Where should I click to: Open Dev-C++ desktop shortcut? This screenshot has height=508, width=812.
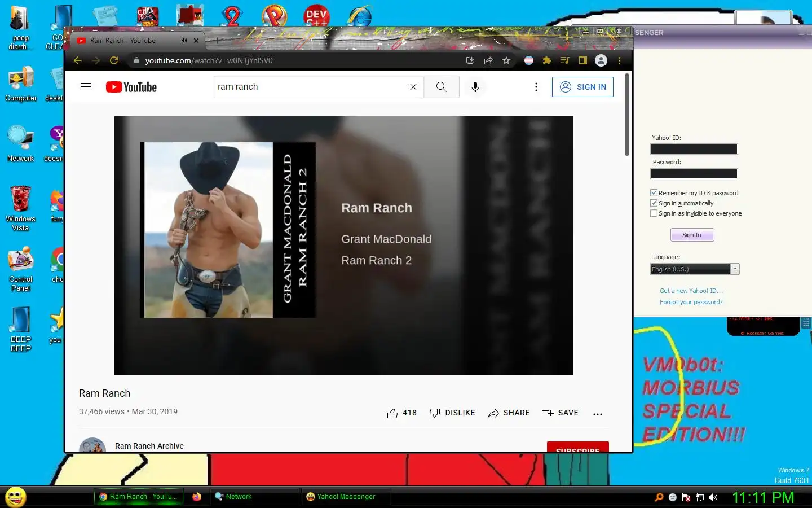316,16
